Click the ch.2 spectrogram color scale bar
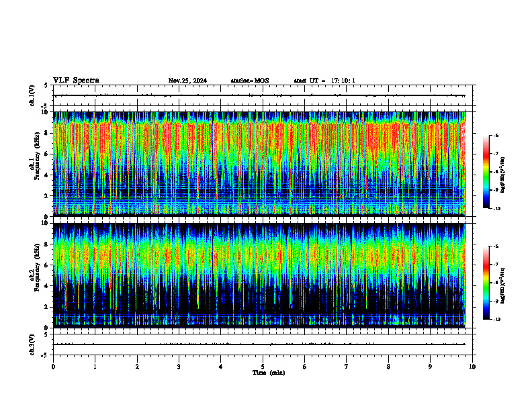 click(x=486, y=283)
